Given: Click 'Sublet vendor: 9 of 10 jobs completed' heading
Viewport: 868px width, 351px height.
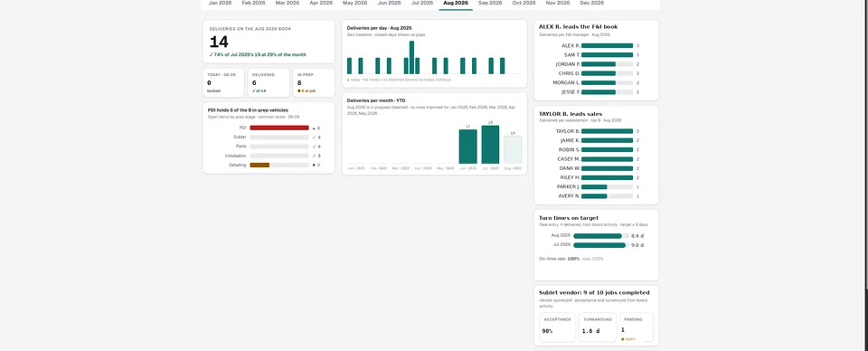Looking at the screenshot, I should 595,292.
